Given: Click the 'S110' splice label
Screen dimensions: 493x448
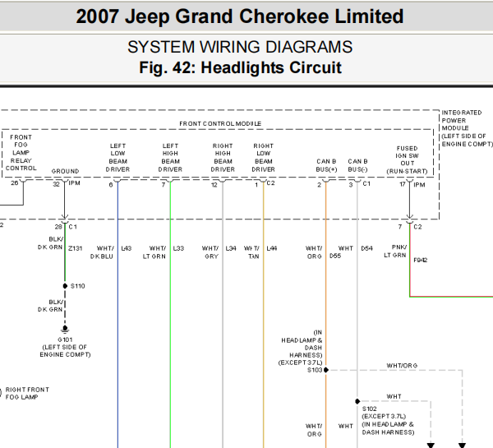Looking at the screenshot, I should tap(78, 286).
